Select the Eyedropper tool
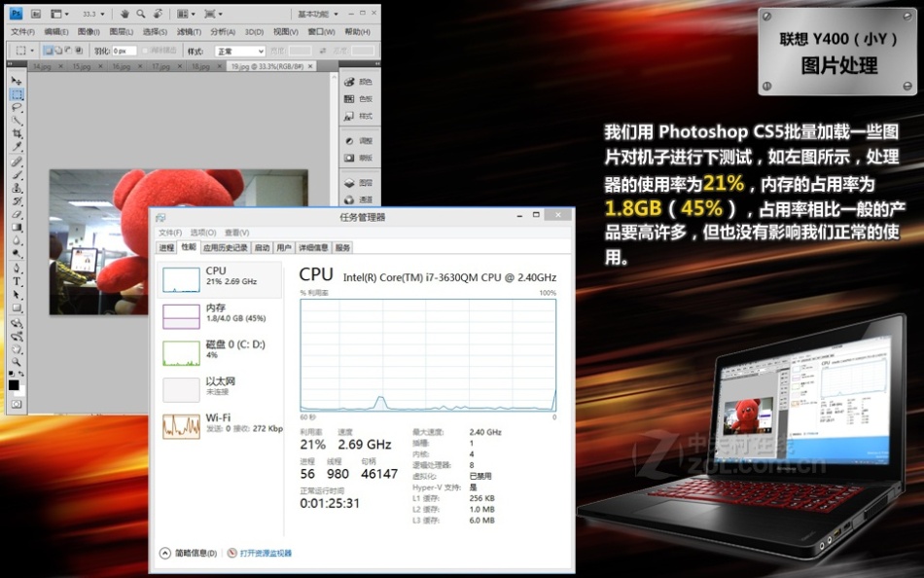This screenshot has width=924, height=578. [x=17, y=146]
